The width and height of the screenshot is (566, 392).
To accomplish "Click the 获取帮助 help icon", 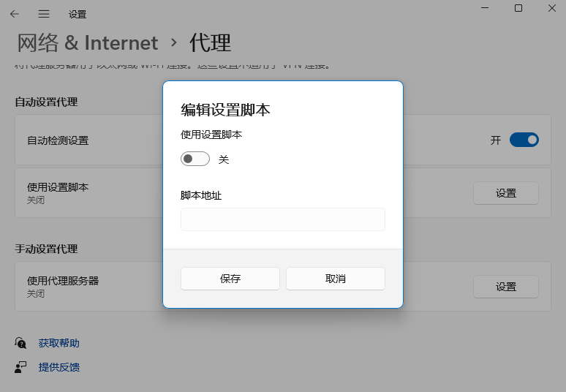I will pos(20,343).
